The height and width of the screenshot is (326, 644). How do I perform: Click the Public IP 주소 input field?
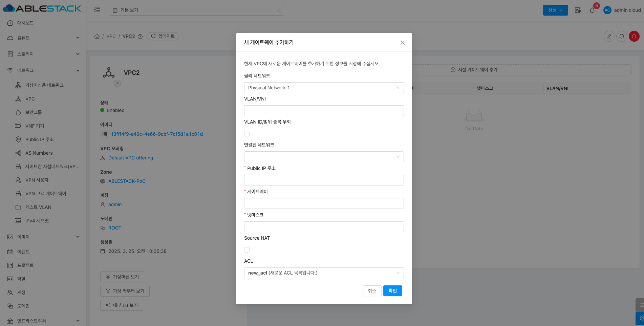[x=324, y=180]
